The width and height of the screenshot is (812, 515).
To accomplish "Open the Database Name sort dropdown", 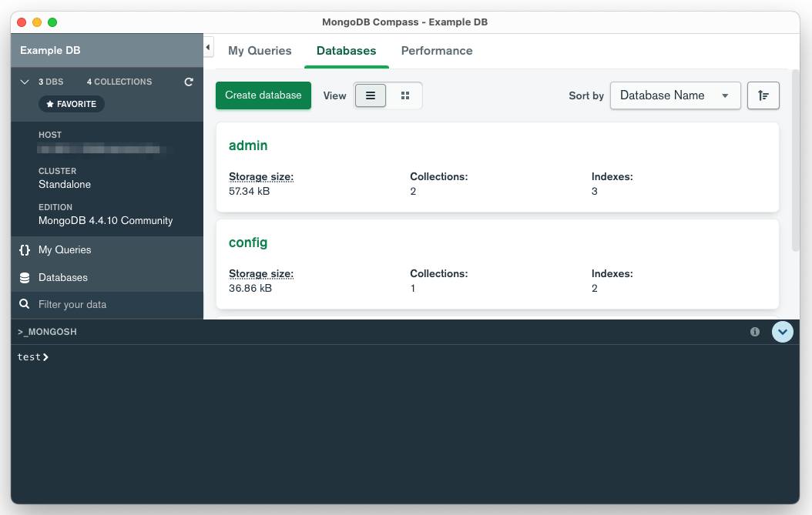I will 675,95.
